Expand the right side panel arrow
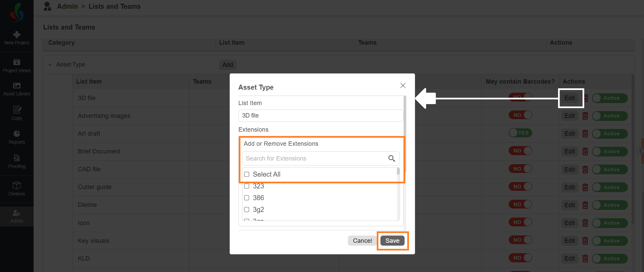Screen dimensions: 644x272 click(640, 151)
